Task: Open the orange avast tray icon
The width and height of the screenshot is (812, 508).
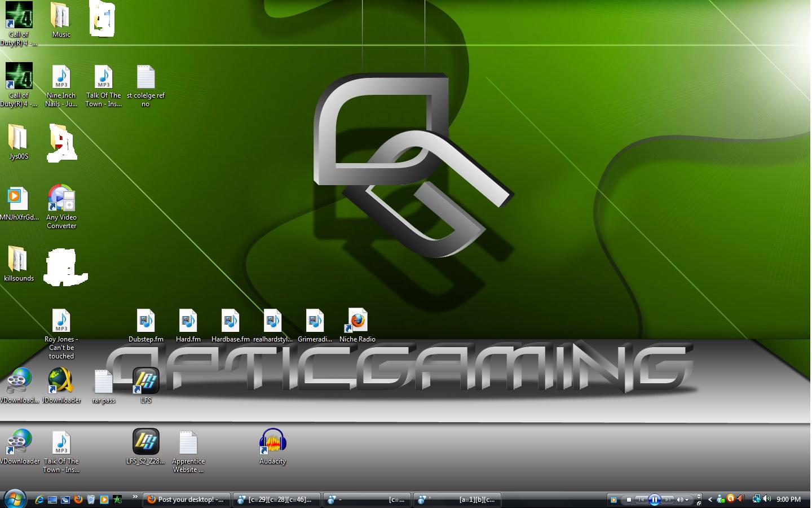Action: (x=731, y=498)
